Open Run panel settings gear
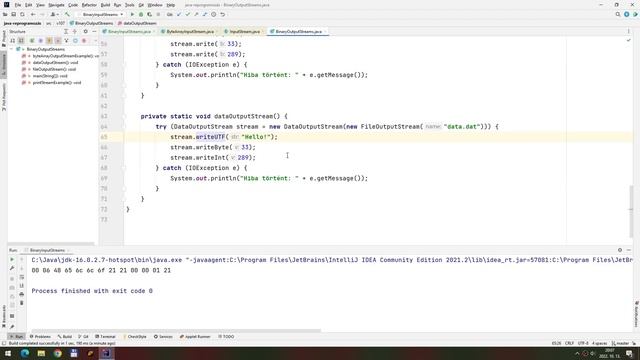The width and height of the screenshot is (640, 360). [620, 250]
